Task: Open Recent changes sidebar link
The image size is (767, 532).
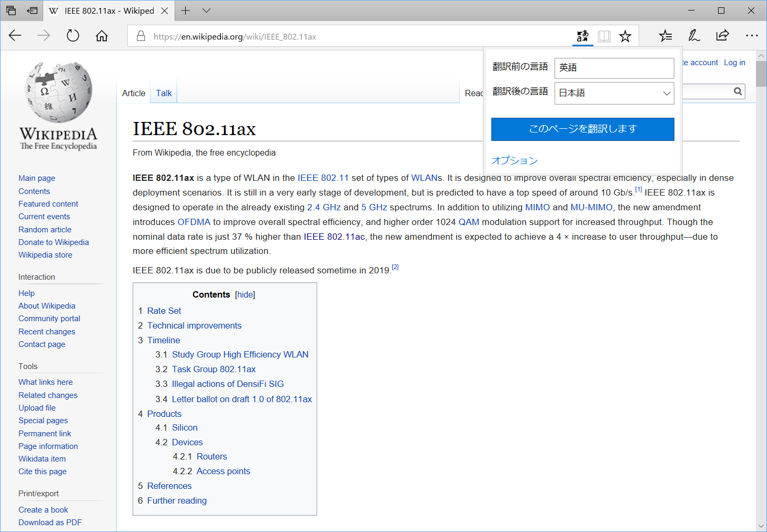Action: [x=47, y=332]
